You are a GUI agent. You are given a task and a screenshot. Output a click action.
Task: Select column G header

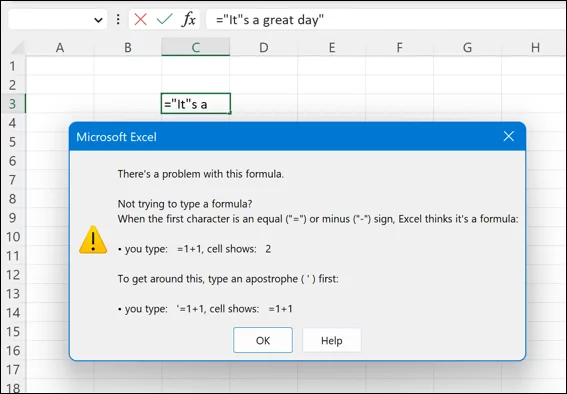click(467, 47)
